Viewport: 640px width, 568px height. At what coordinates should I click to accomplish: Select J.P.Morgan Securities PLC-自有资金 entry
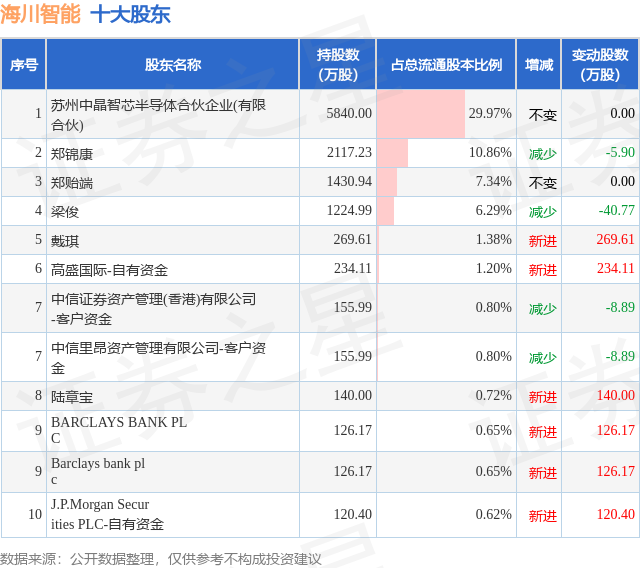coord(107,514)
